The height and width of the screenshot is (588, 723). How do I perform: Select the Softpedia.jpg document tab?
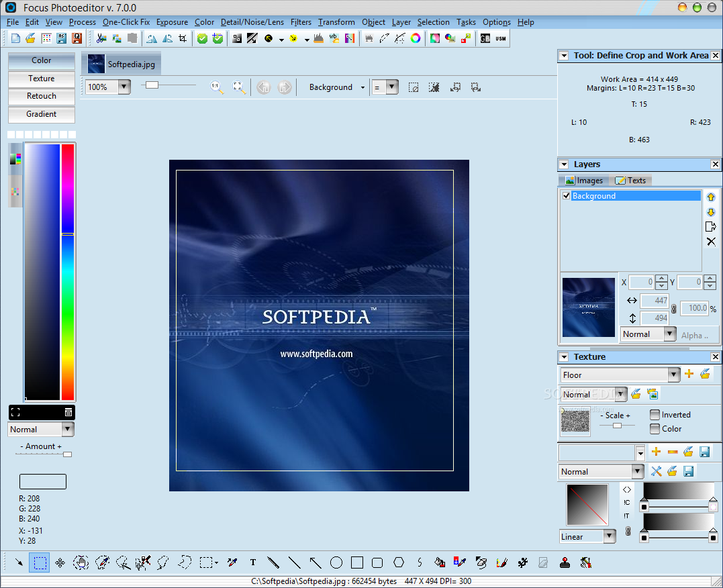(x=122, y=64)
